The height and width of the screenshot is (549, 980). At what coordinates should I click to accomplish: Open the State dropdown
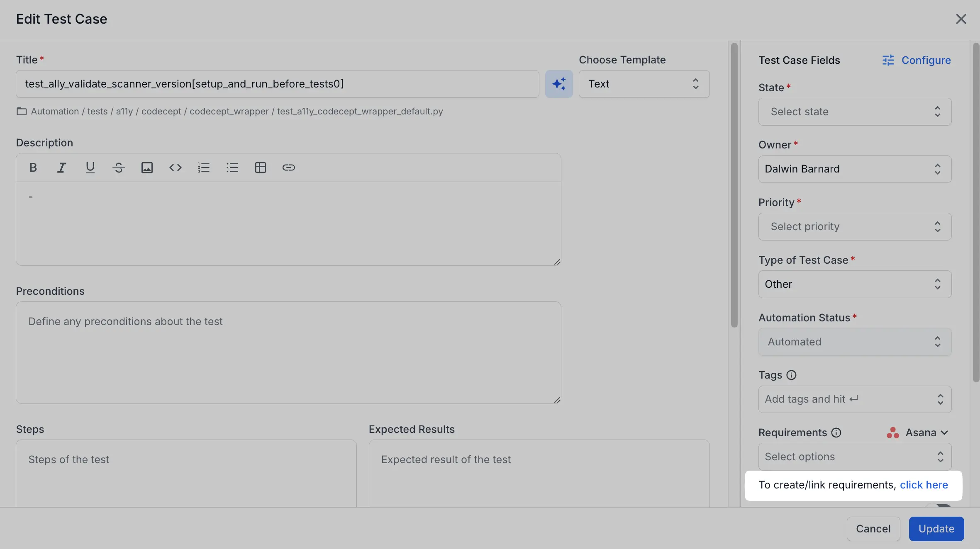pyautogui.click(x=855, y=112)
